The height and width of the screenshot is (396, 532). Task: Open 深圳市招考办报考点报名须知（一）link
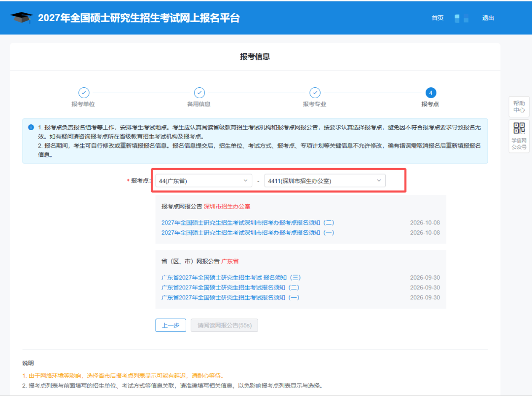(248, 233)
